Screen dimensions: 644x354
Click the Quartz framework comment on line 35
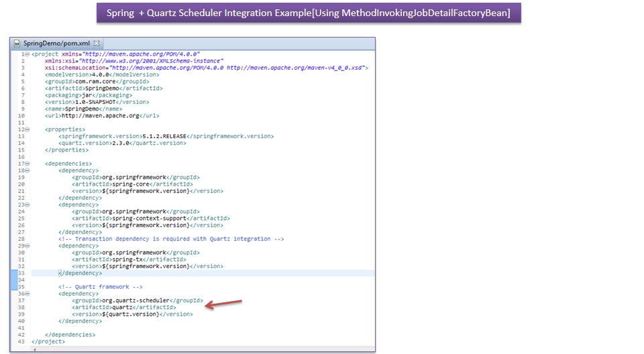(101, 287)
